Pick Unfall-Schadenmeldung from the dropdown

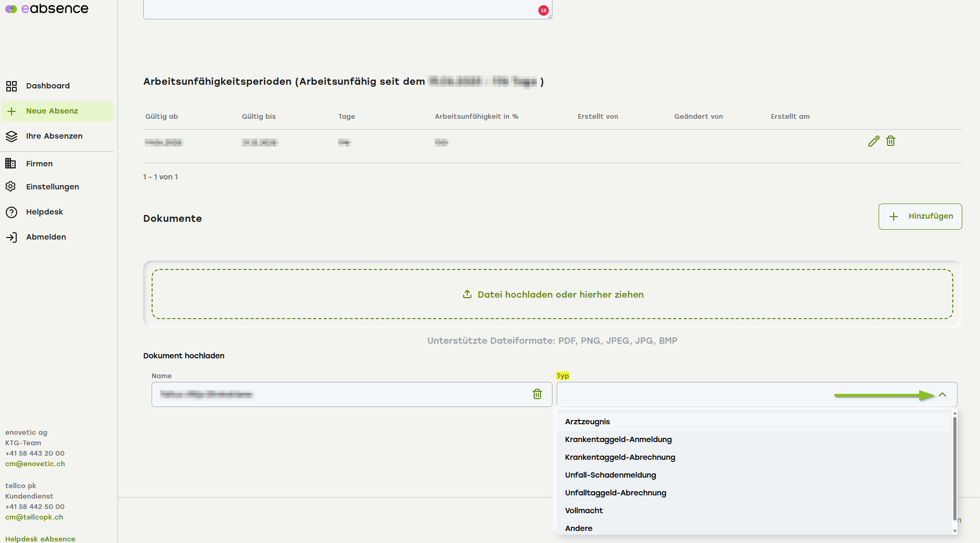[610, 475]
